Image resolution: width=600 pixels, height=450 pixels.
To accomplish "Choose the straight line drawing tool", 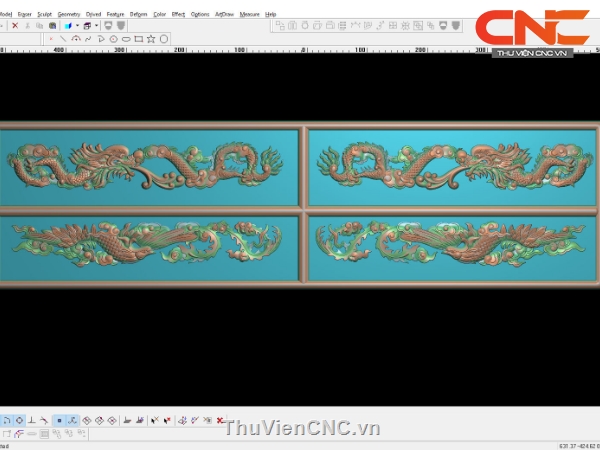I will [x=63, y=38].
